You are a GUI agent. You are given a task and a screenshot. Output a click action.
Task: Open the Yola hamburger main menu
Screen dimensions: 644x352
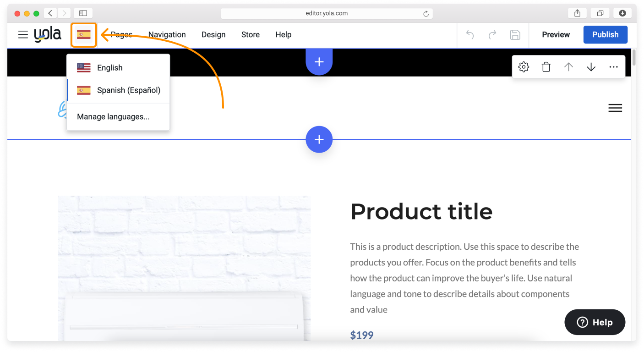click(x=23, y=34)
